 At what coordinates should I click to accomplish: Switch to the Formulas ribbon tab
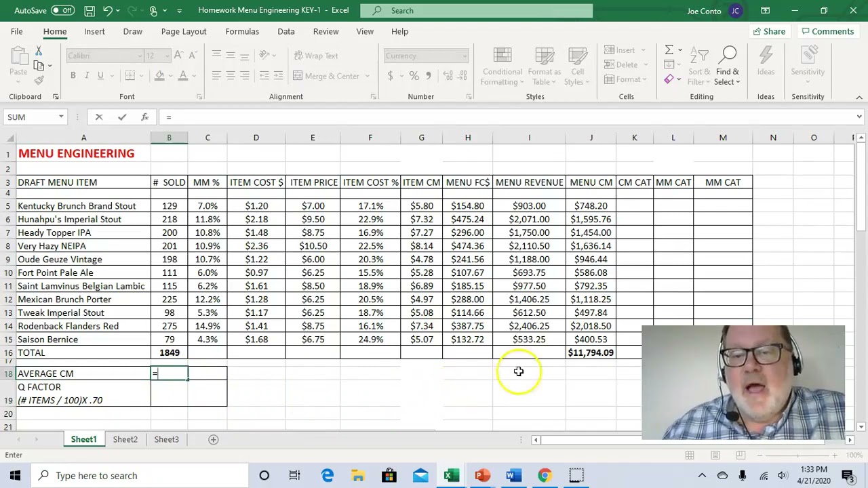242,31
